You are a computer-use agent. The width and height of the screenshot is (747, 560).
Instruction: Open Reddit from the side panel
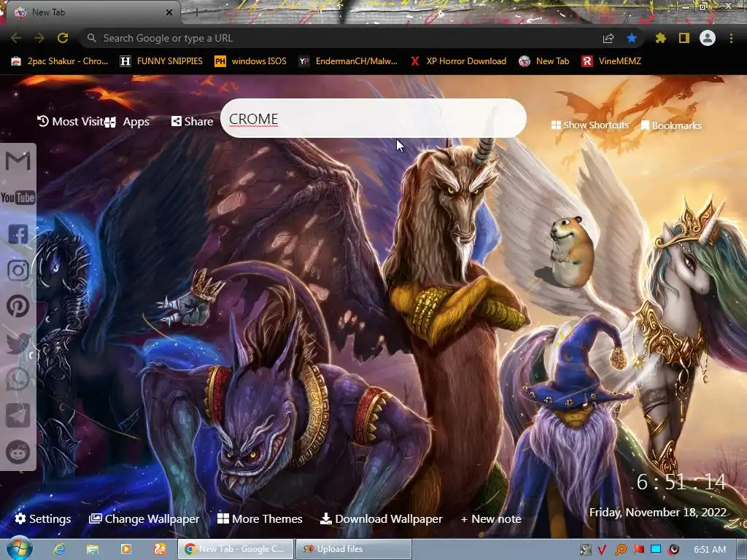tap(18, 452)
